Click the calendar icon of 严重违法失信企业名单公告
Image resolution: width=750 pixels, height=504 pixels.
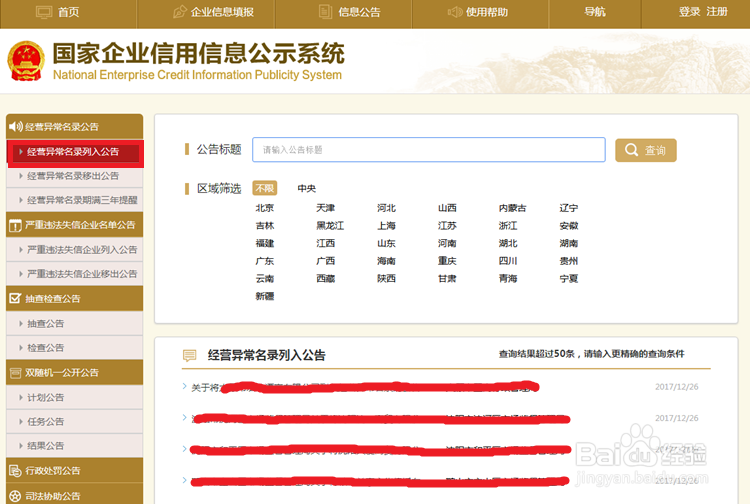click(x=15, y=225)
